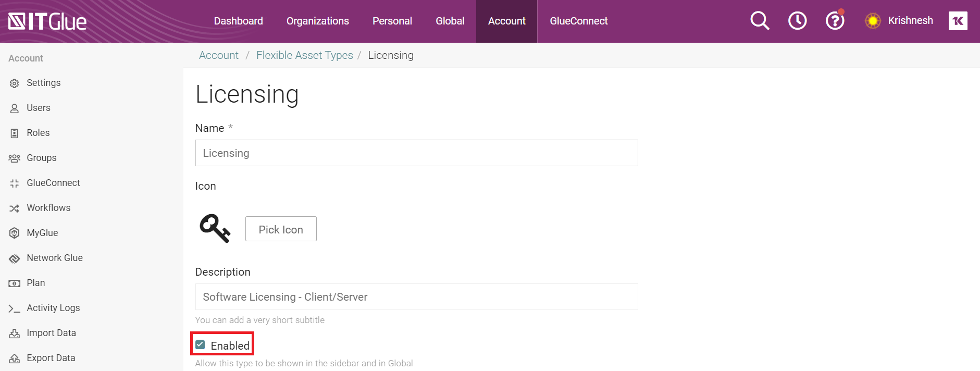980x371 pixels.
Task: Click the Settings gear icon in sidebar
Action: (15, 83)
